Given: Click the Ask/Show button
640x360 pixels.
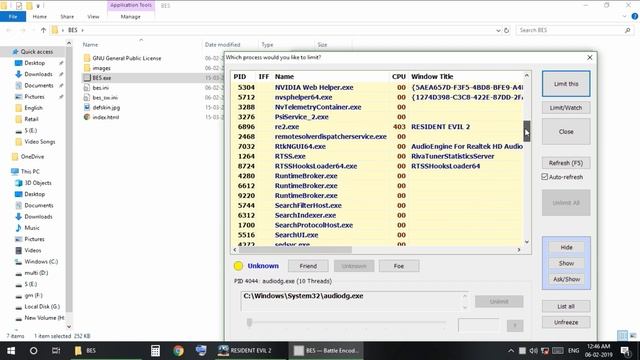Looking at the screenshot, I should (566, 279).
